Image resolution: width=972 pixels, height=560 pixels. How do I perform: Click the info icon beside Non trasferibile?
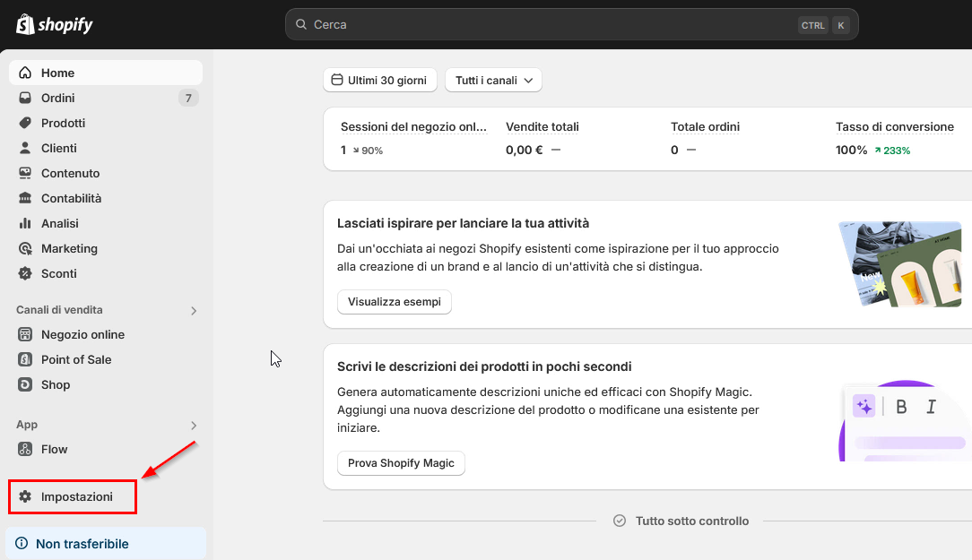(22, 543)
